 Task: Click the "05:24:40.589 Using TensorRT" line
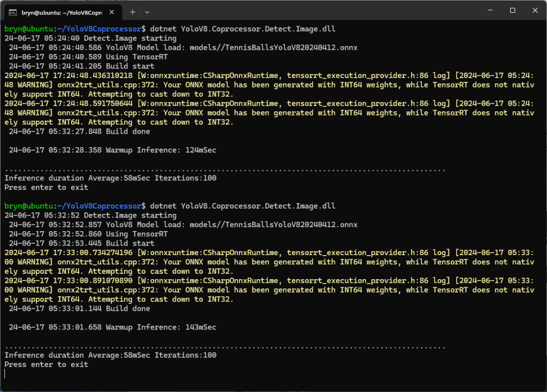88,57
